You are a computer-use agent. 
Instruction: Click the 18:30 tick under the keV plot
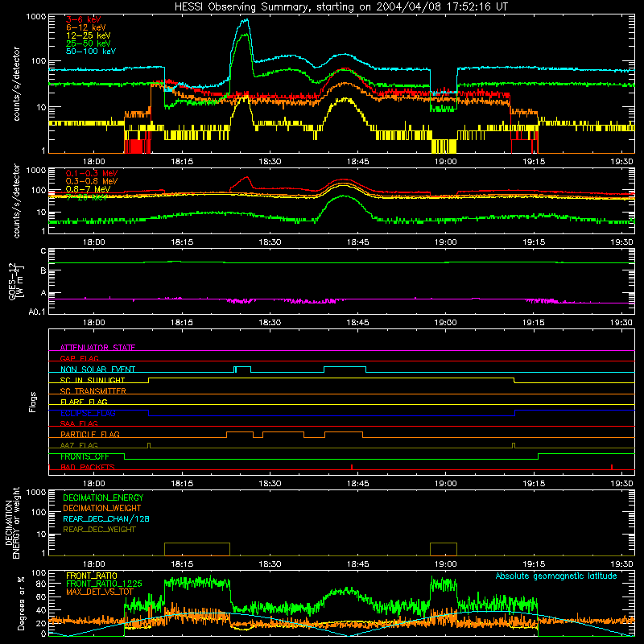(270, 162)
